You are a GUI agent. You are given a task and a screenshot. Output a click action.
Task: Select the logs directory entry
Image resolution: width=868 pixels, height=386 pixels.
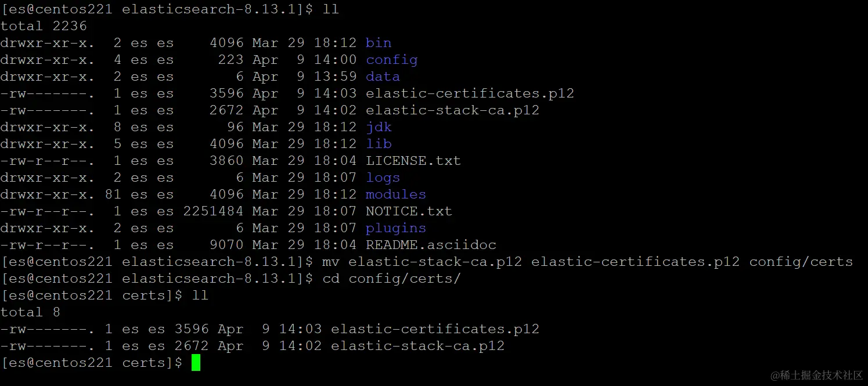point(383,178)
